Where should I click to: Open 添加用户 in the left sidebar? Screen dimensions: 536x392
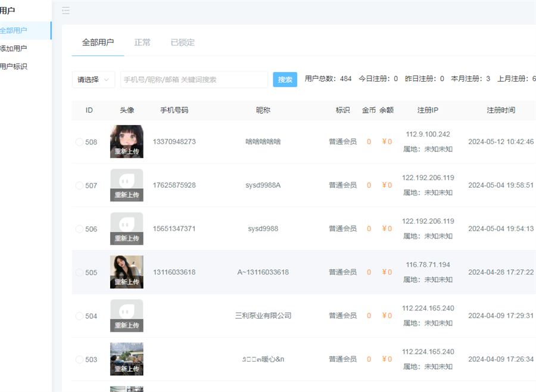coord(13,48)
